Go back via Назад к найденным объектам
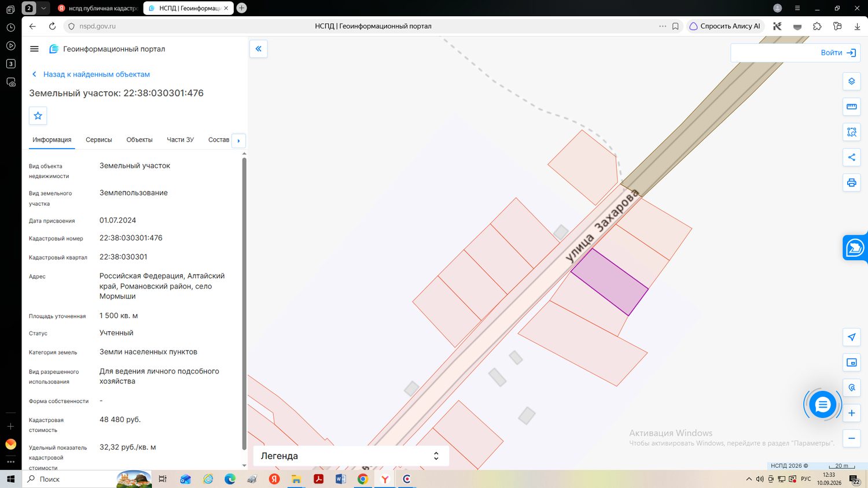 coord(91,74)
